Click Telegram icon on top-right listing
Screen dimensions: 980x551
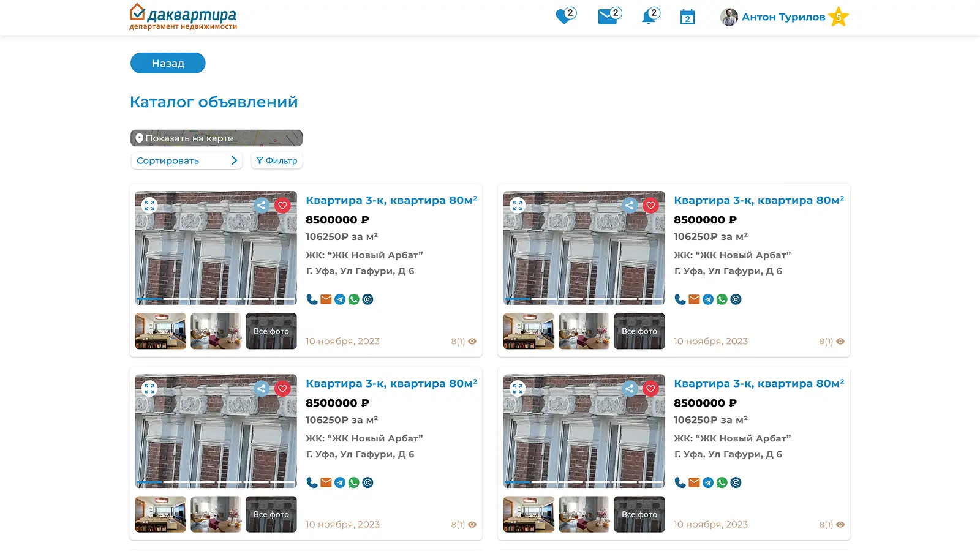click(708, 299)
